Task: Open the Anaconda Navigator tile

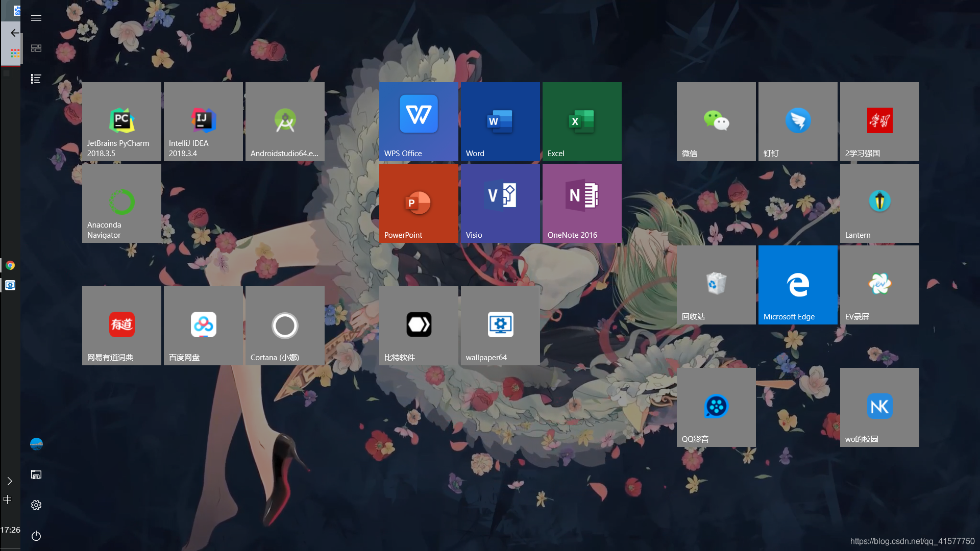Action: click(121, 203)
